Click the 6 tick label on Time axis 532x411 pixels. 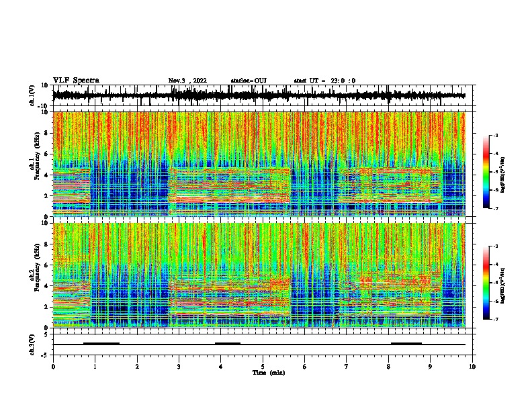pos(305,367)
